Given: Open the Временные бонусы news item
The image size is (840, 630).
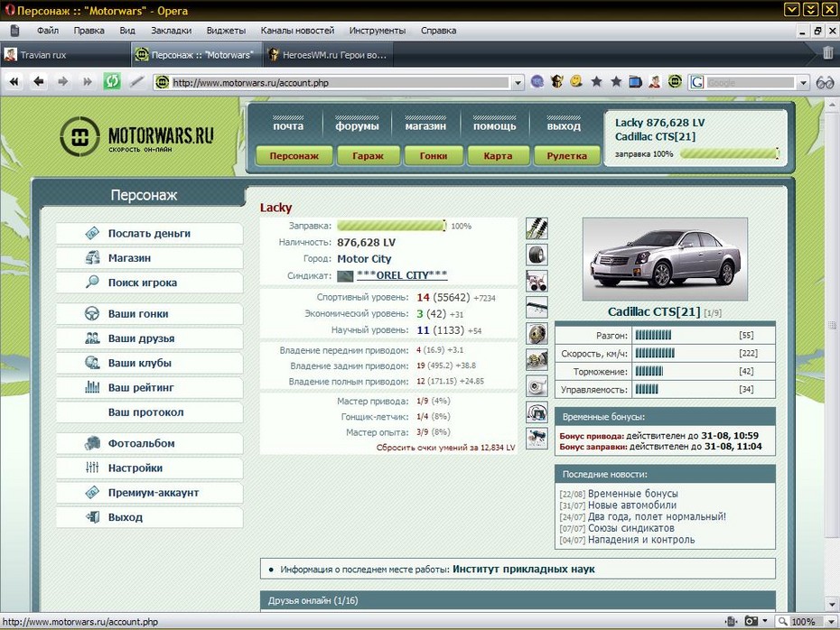Looking at the screenshot, I should click(632, 494).
